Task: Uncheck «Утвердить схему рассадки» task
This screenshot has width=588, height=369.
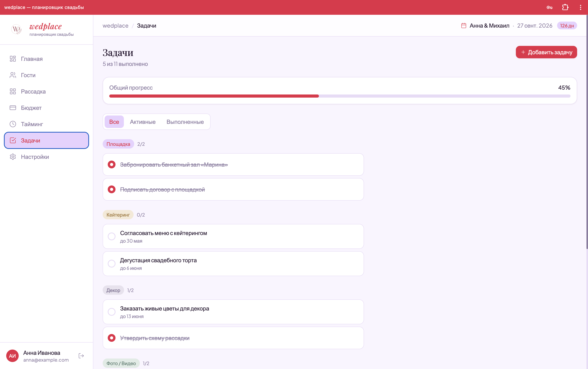Action: (x=112, y=338)
